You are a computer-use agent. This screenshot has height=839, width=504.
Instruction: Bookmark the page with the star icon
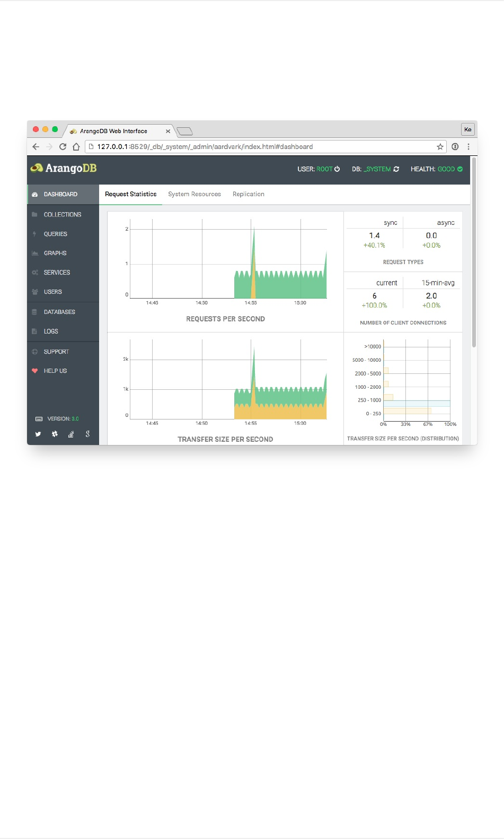pyautogui.click(x=440, y=147)
